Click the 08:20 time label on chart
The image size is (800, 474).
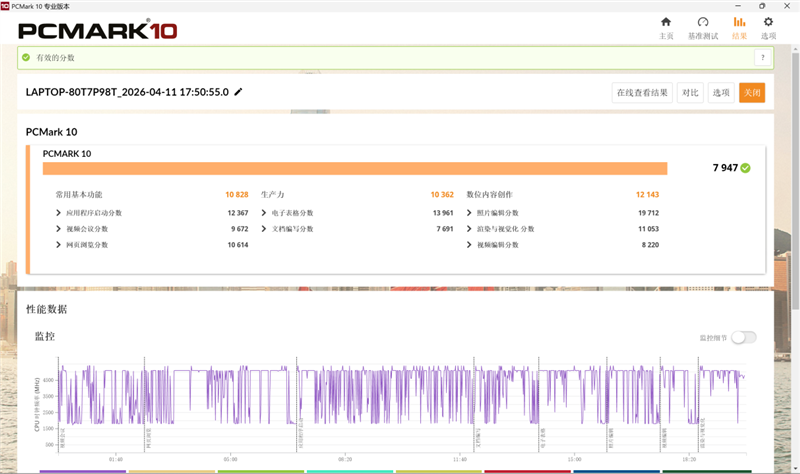(x=345, y=459)
